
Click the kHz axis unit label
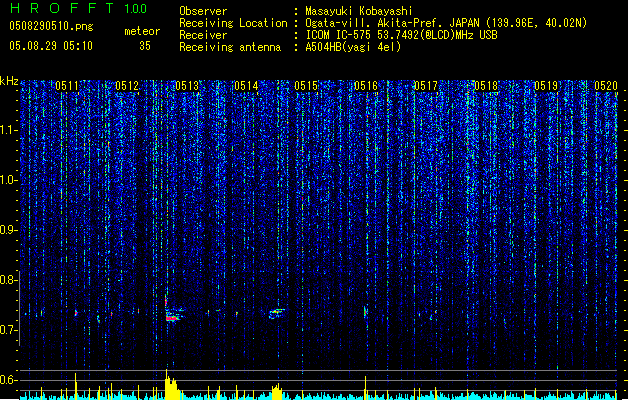tap(9, 81)
